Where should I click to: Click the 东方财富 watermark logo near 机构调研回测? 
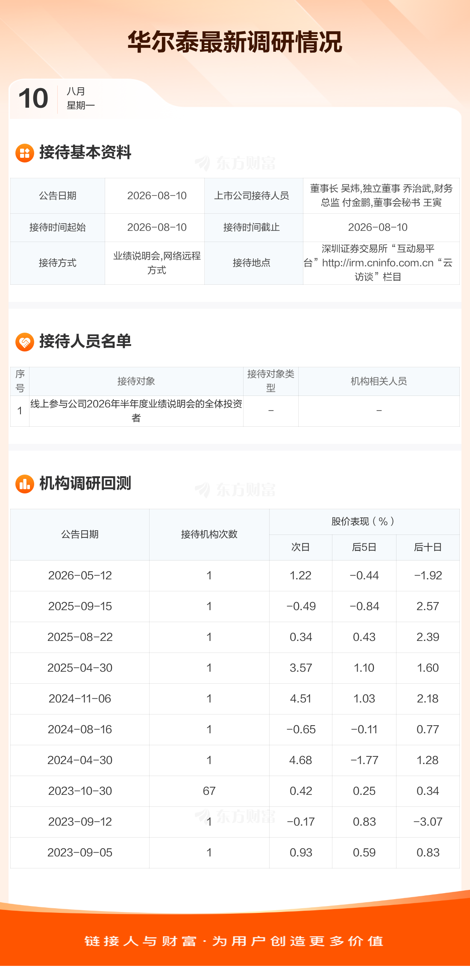coord(235,490)
